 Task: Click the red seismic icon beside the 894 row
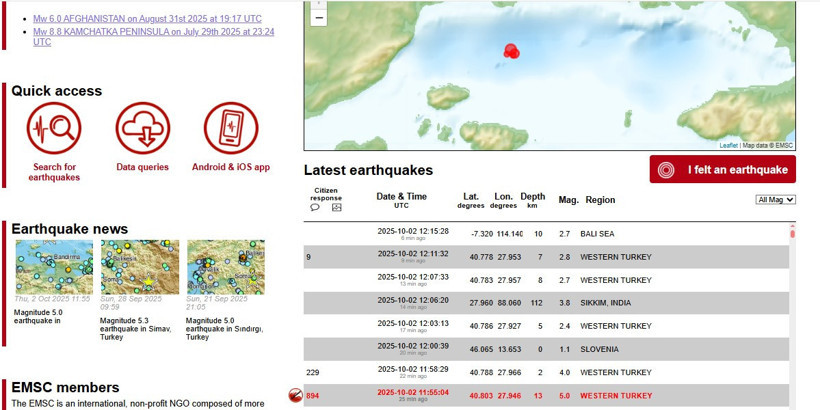pos(295,395)
